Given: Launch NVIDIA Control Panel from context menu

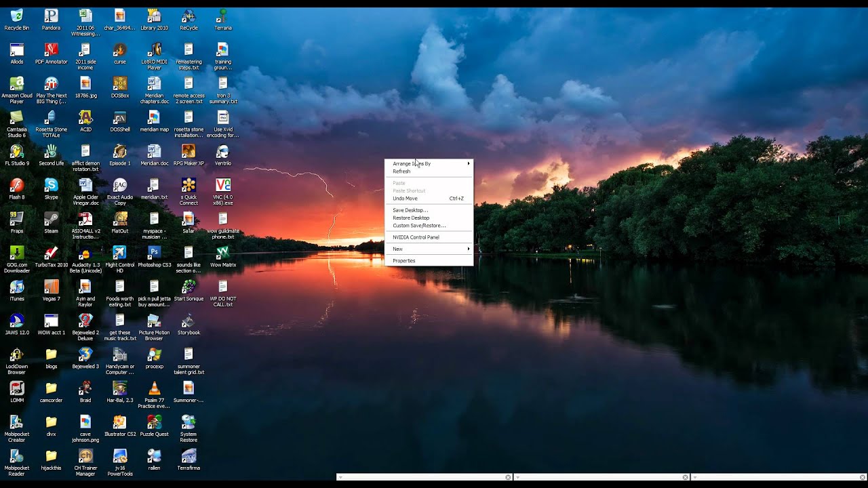Looking at the screenshot, I should (x=429, y=237).
